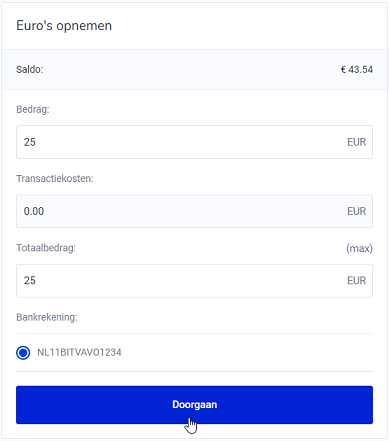Focus the Totaalbedrag input field
Screen dimensions: 389x441
pos(194,281)
